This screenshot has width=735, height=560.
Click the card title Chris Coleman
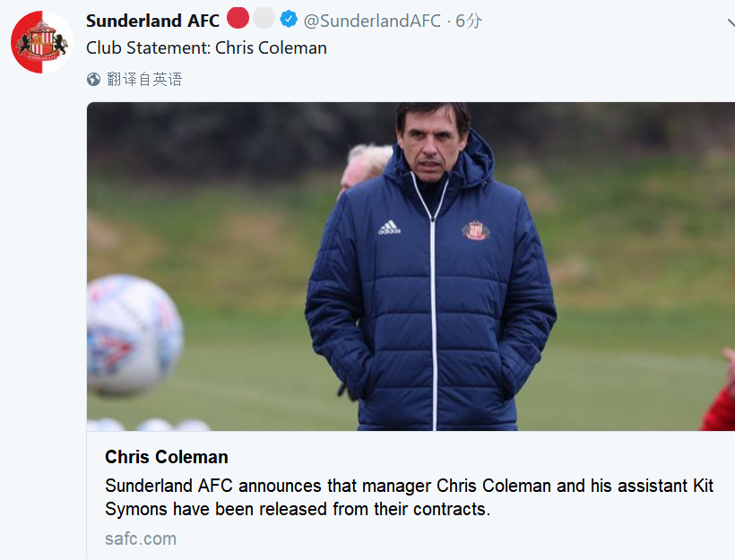point(167,457)
